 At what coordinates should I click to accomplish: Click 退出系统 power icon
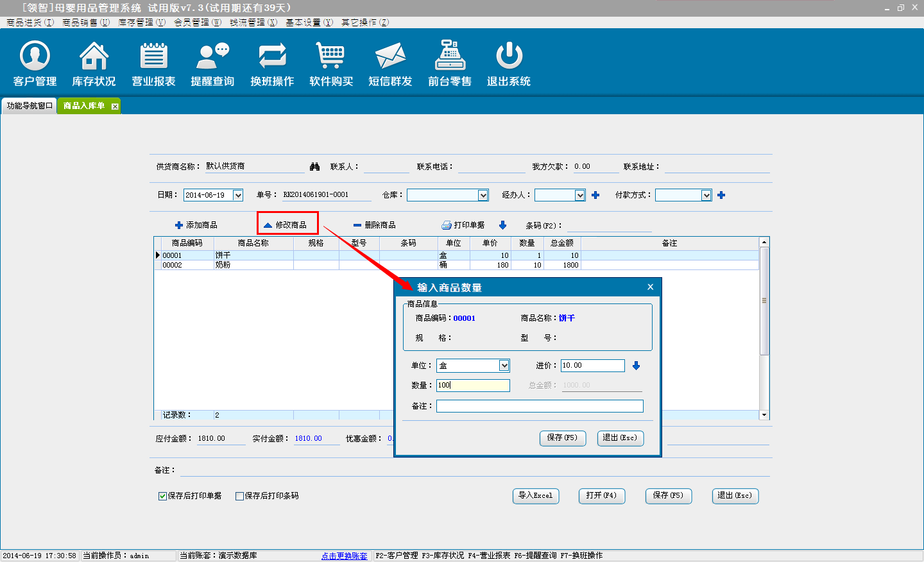click(509, 56)
